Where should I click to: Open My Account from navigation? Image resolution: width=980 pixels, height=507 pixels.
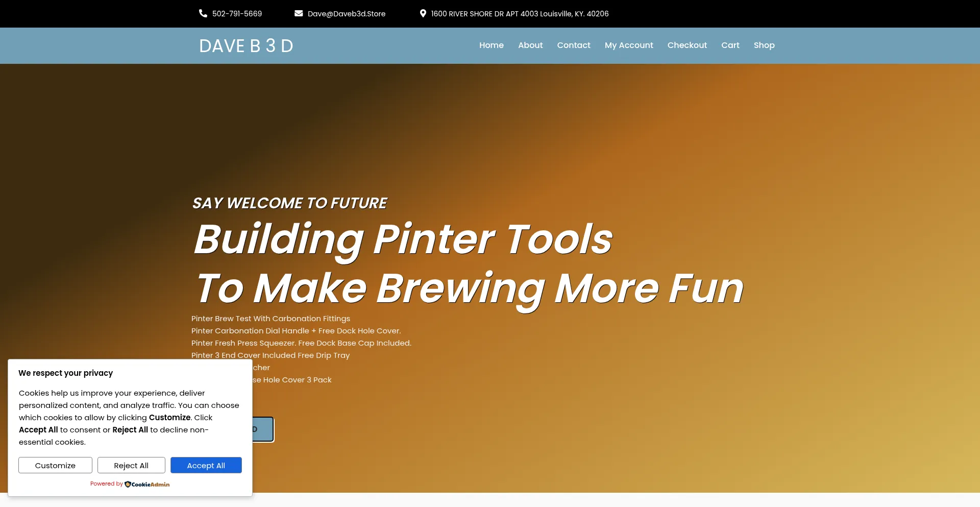click(x=629, y=45)
